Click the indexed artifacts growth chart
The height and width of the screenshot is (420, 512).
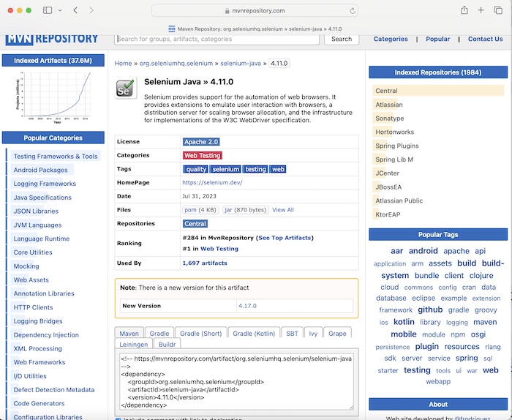point(53,97)
